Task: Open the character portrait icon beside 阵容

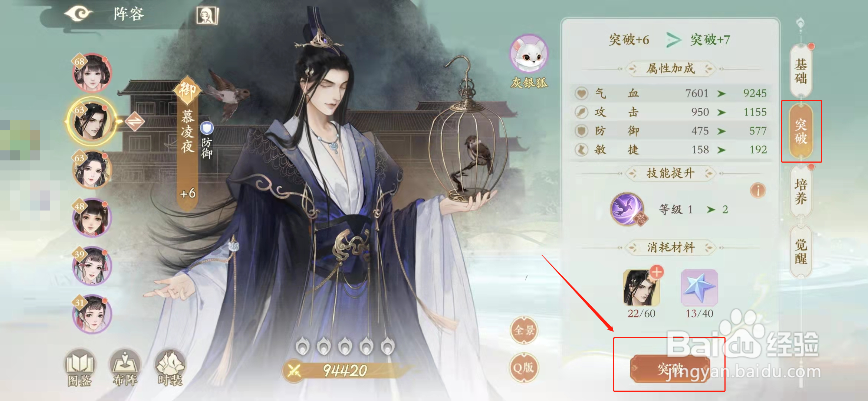Action: tap(207, 16)
